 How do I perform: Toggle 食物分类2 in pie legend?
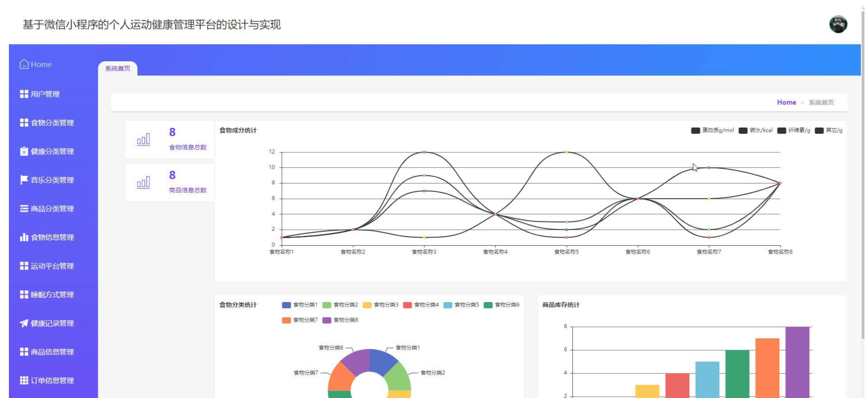click(340, 305)
